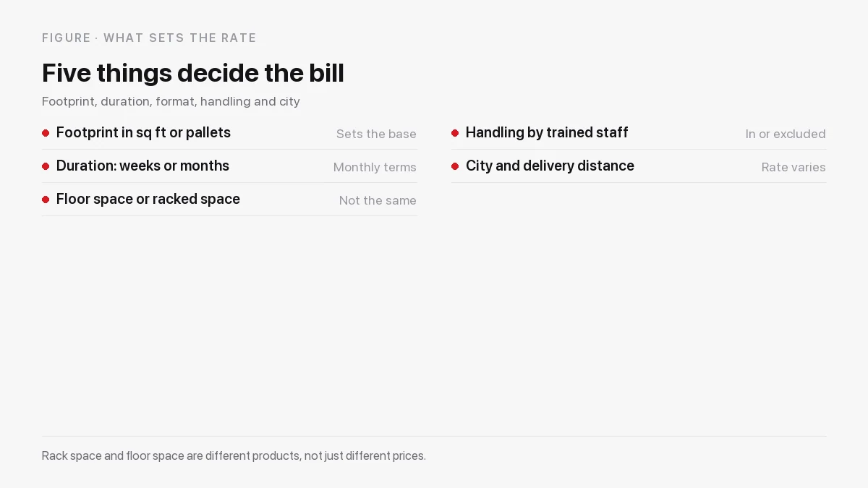This screenshot has width=868, height=488.
Task: Click the 'In or excluded' note
Action: pos(786,134)
